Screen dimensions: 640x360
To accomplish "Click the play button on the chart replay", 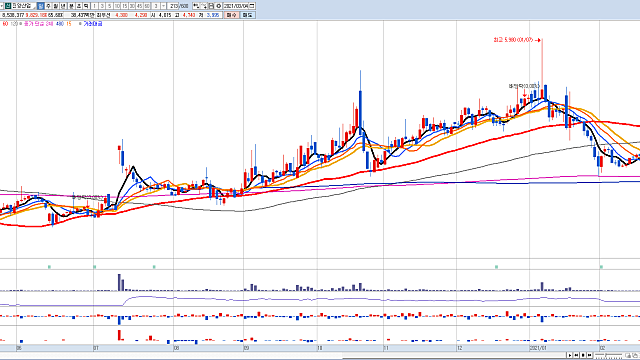I will coord(570,355).
